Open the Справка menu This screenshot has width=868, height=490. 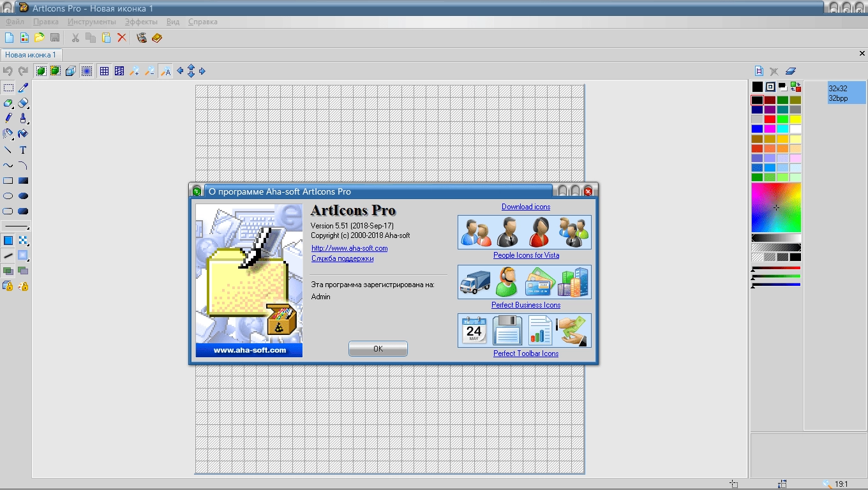pyautogui.click(x=203, y=22)
